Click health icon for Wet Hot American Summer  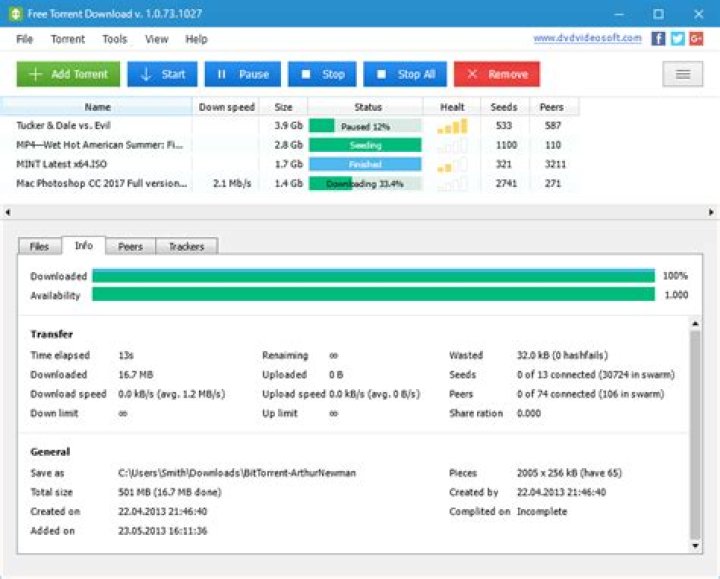[x=452, y=146]
